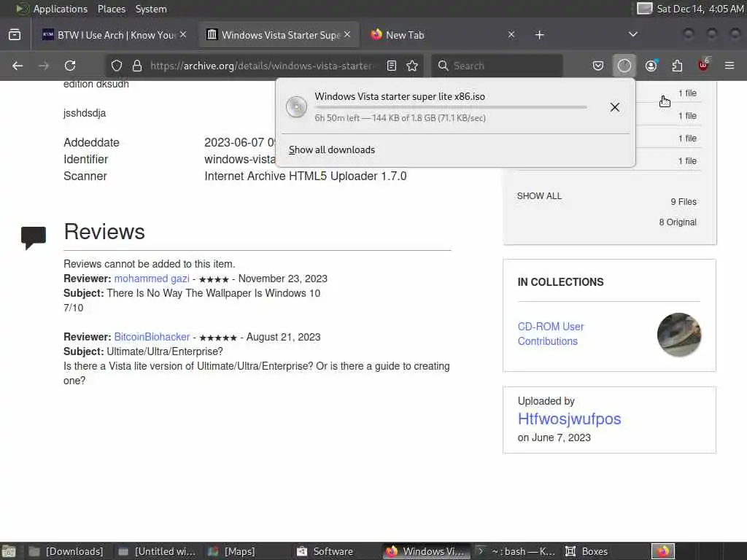Click SHOW ALL files link
Image resolution: width=747 pixels, height=560 pixels.
(539, 196)
